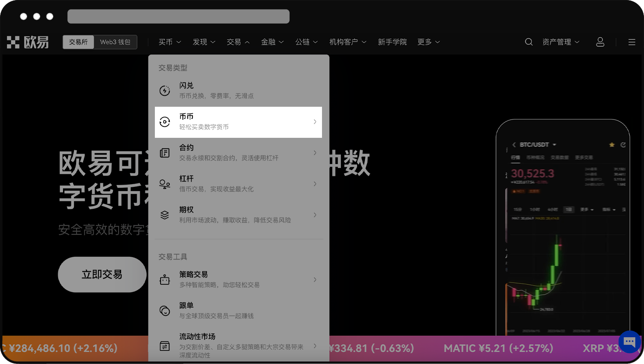Click the 期权 options layers icon
Screen dimensions: 644x364
164,215
